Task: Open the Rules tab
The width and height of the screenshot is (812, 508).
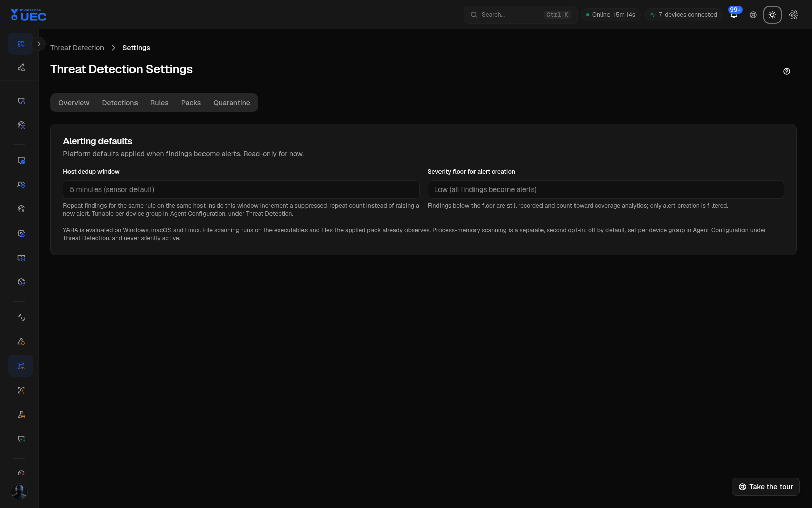Action: [159, 103]
